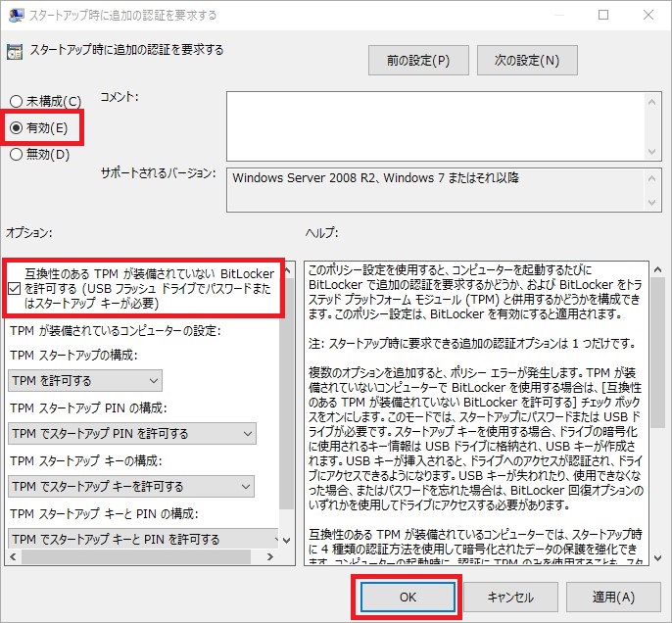This screenshot has height=623, width=672.
Task: Click options panel horizontal scrollbar thumb
Action: tap(135, 556)
